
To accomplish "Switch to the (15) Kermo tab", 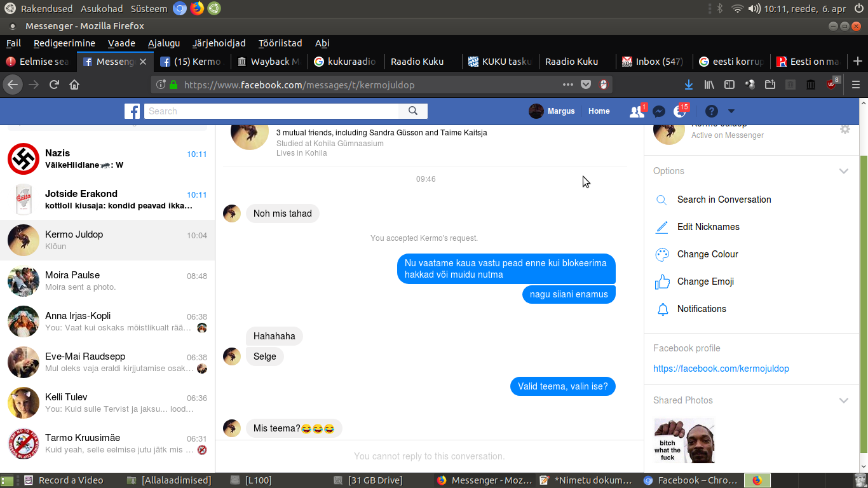I will click(x=191, y=62).
